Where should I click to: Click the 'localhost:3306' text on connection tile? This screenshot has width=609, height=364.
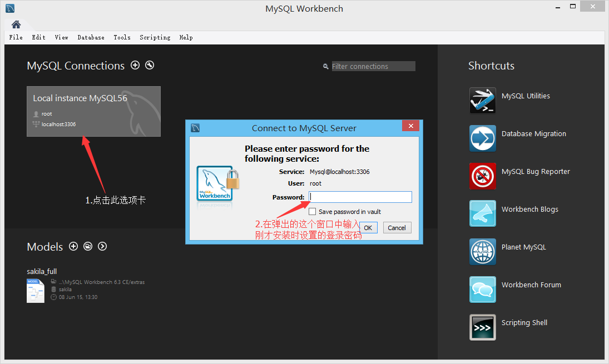[58, 124]
